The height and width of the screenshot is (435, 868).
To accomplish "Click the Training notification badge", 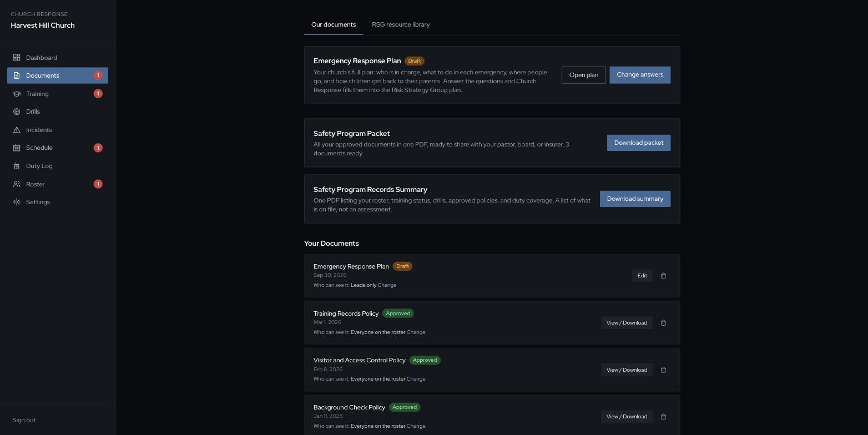I will (98, 94).
